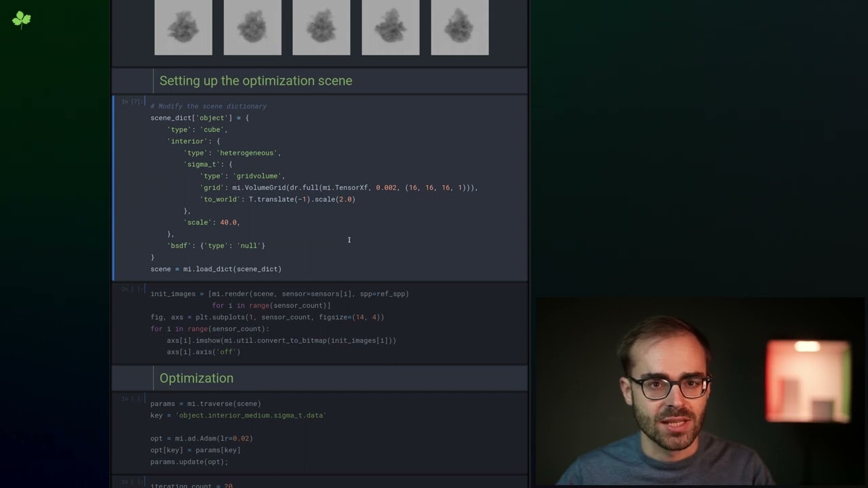
Task: Click the green leaf logo icon
Action: [22, 20]
